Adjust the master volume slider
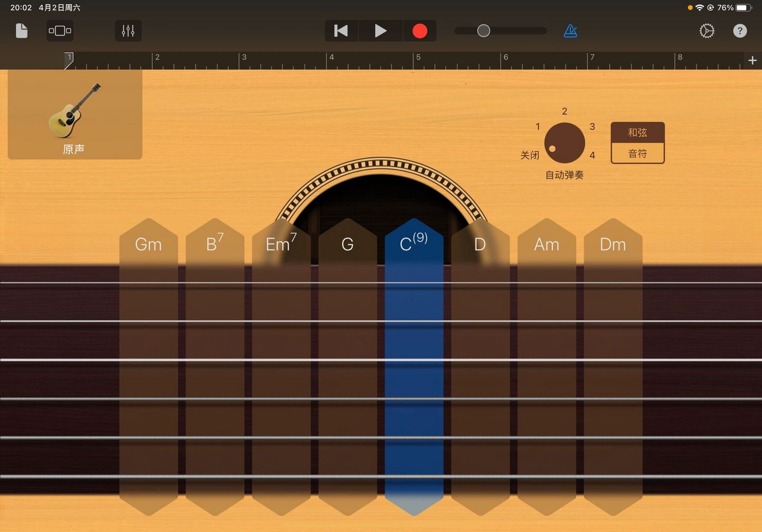The height and width of the screenshot is (532, 762). click(483, 31)
